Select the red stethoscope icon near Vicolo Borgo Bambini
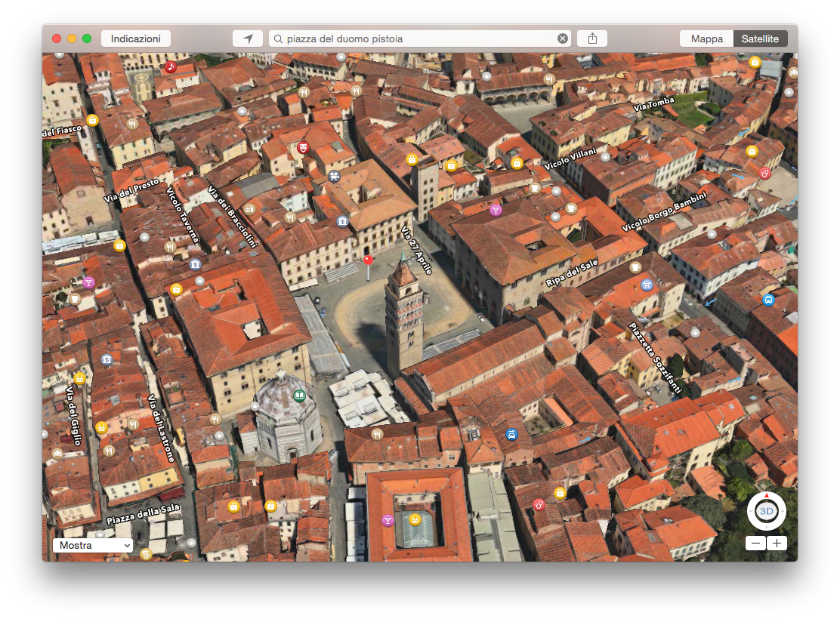This screenshot has width=840, height=622. pyautogui.click(x=764, y=173)
